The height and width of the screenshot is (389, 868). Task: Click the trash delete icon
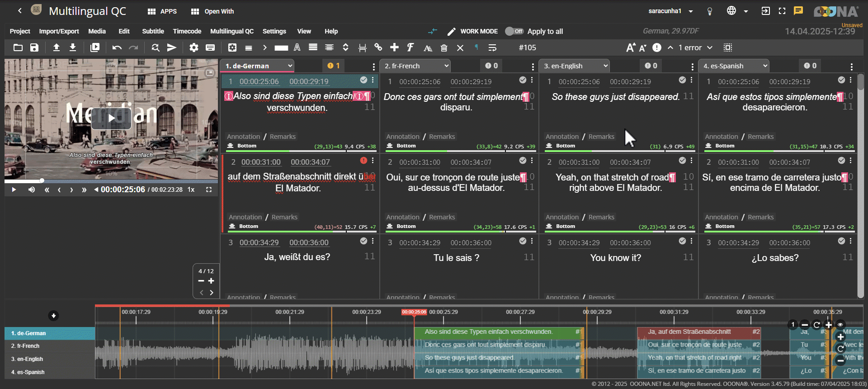444,47
